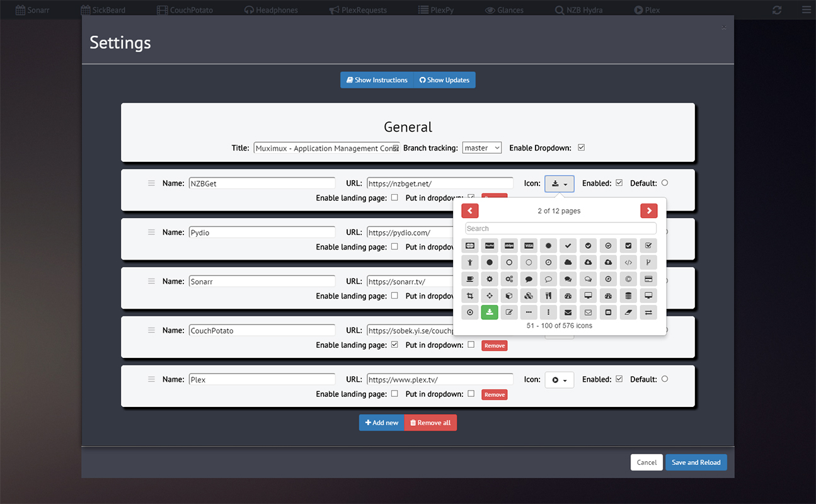Focus the icon Search field
This screenshot has width=816, height=504.
click(561, 229)
